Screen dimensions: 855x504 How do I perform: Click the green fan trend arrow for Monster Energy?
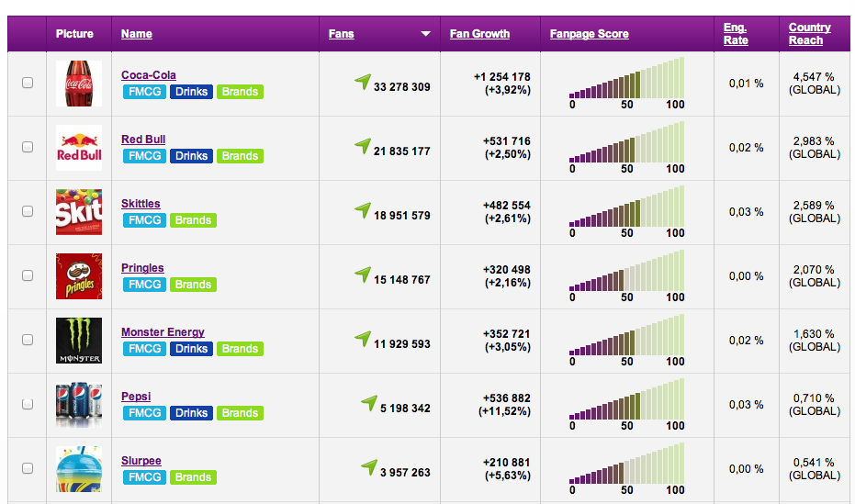click(x=363, y=339)
